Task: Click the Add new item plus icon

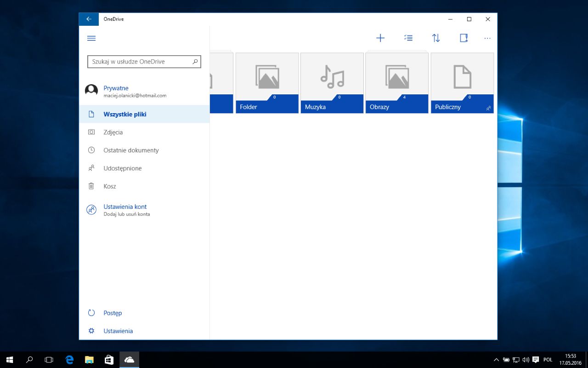Action: coord(380,38)
